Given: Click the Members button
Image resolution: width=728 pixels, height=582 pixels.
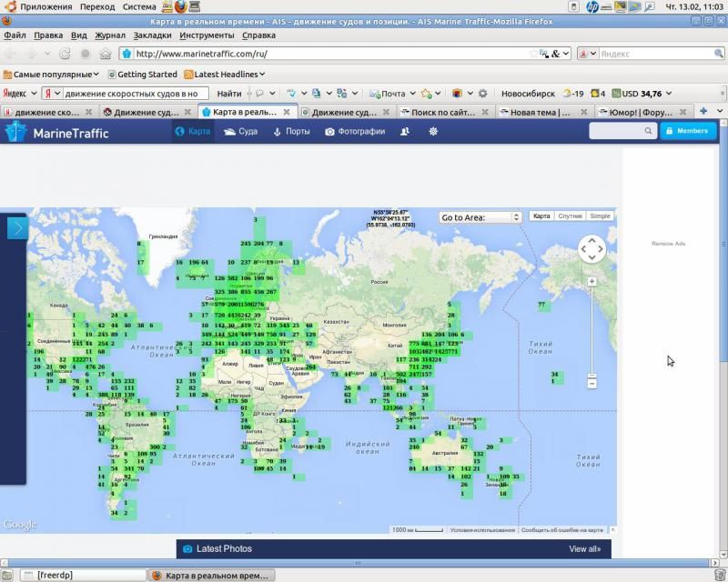Looking at the screenshot, I should (x=688, y=131).
